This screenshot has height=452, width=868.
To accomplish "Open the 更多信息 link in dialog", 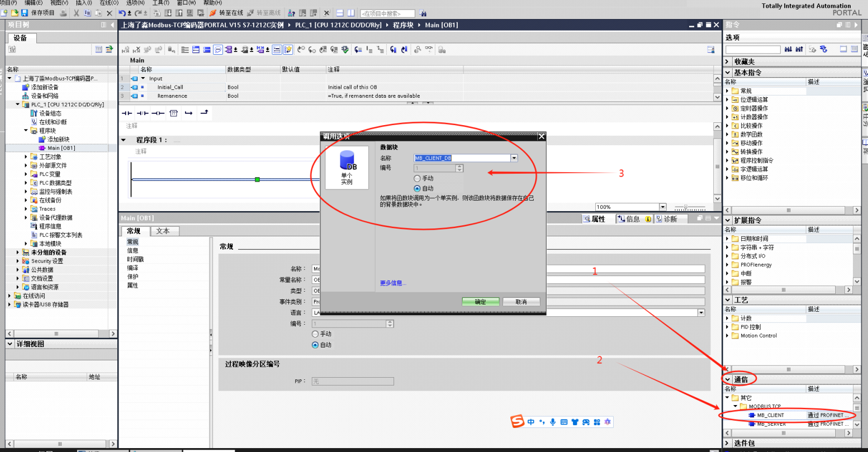I will [x=393, y=283].
